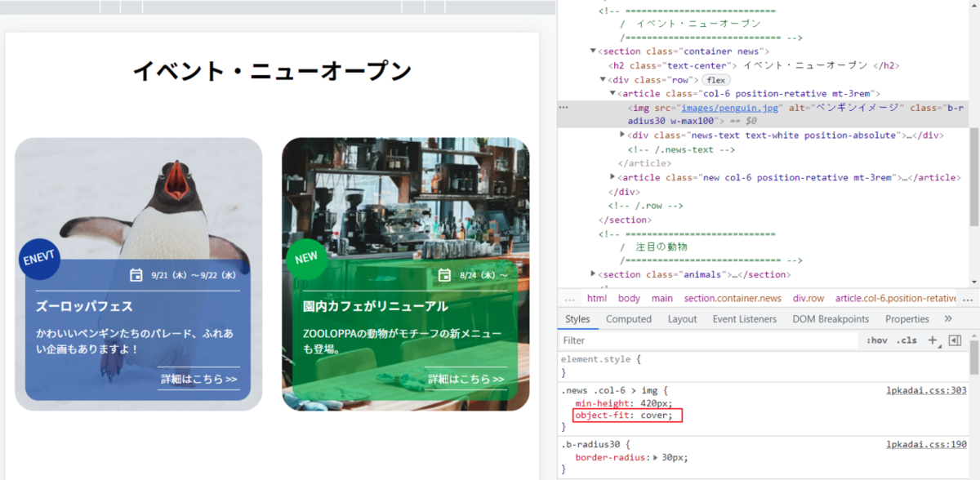Click the イベント・ニューオープン page heading

pyautogui.click(x=272, y=71)
